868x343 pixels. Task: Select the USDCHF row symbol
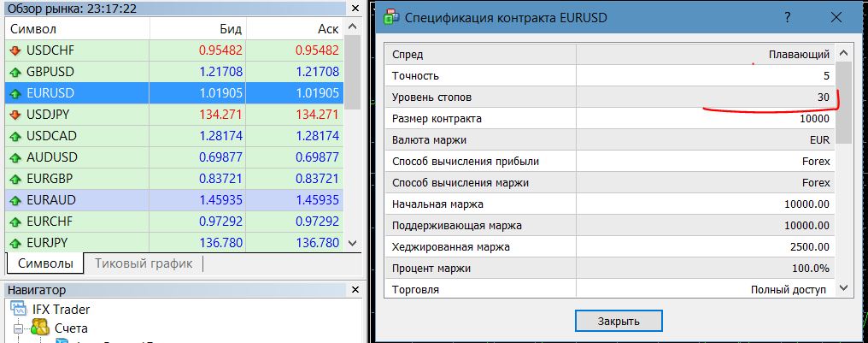[x=50, y=51]
